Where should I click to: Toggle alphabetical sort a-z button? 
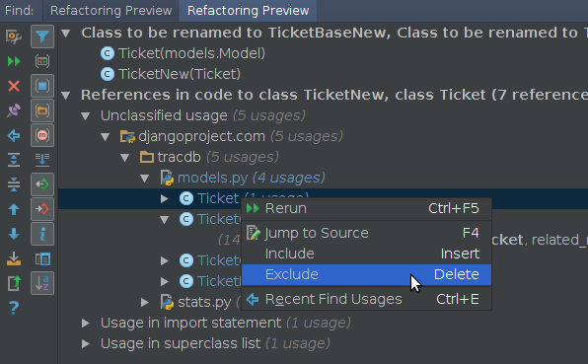42,283
